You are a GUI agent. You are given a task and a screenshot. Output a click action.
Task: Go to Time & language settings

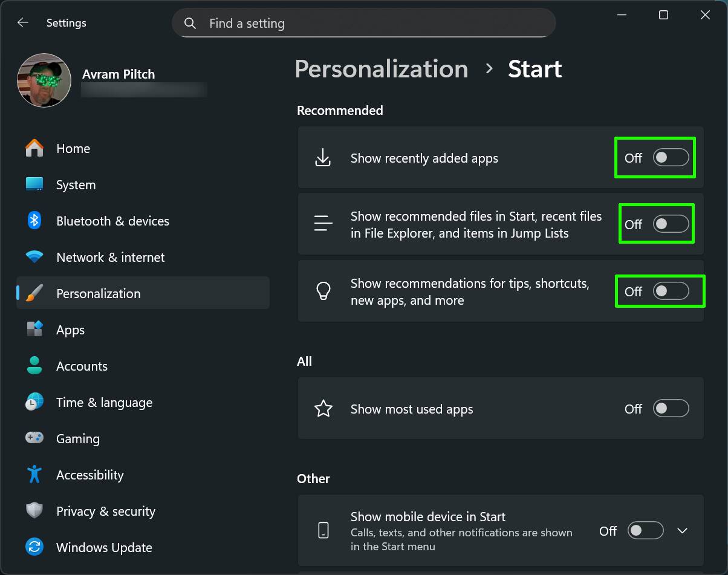[x=104, y=403]
